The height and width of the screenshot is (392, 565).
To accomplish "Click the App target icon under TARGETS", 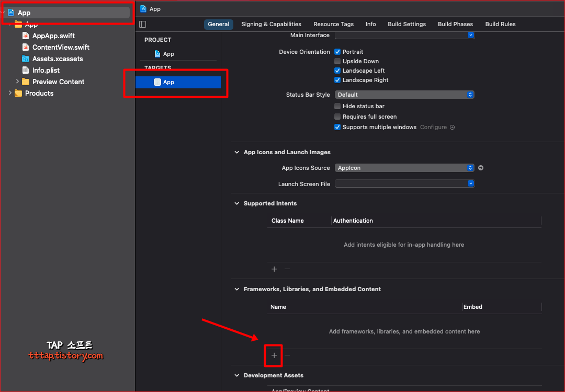I will (x=157, y=82).
